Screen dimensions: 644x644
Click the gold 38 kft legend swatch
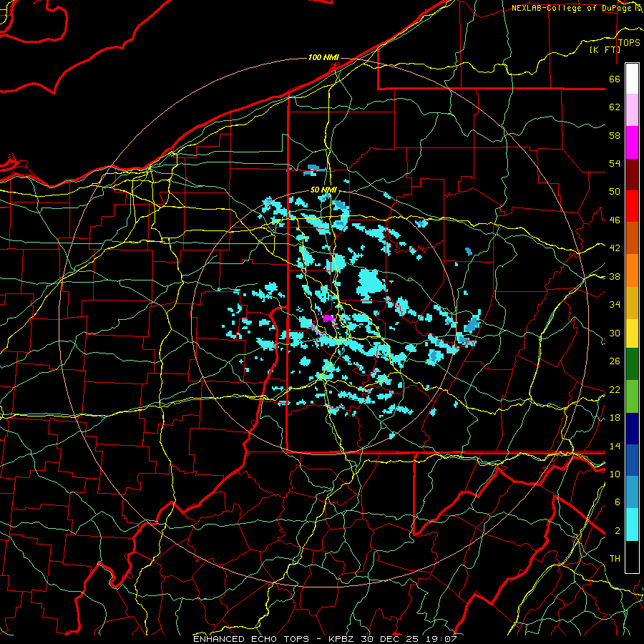pos(632,302)
